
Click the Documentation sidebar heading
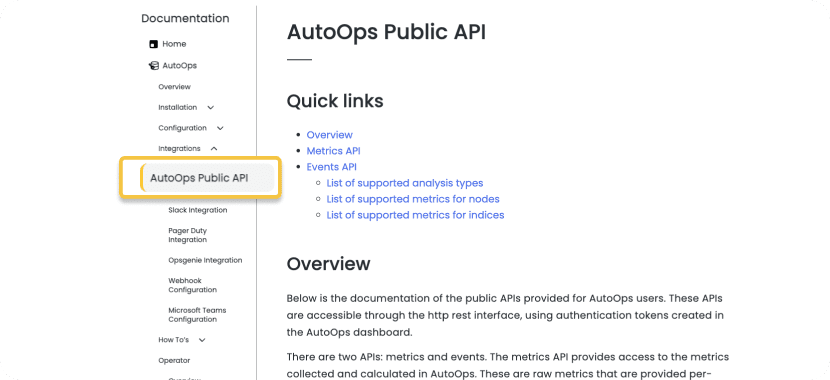click(185, 19)
